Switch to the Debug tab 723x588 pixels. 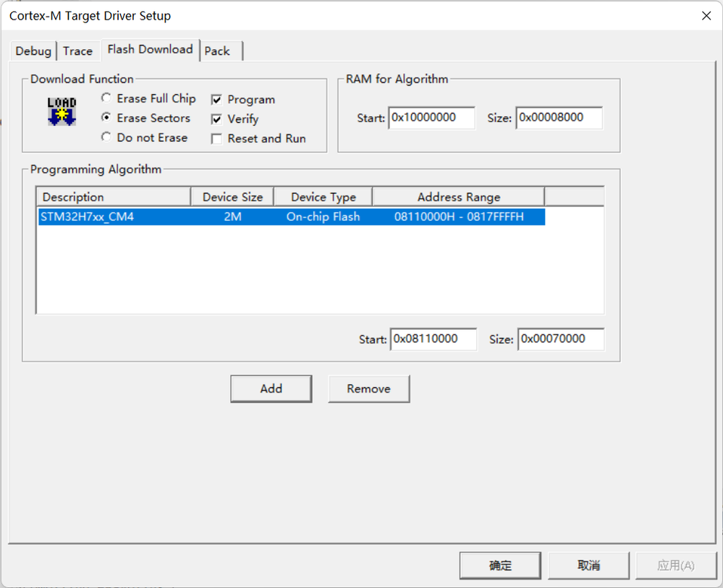point(33,51)
